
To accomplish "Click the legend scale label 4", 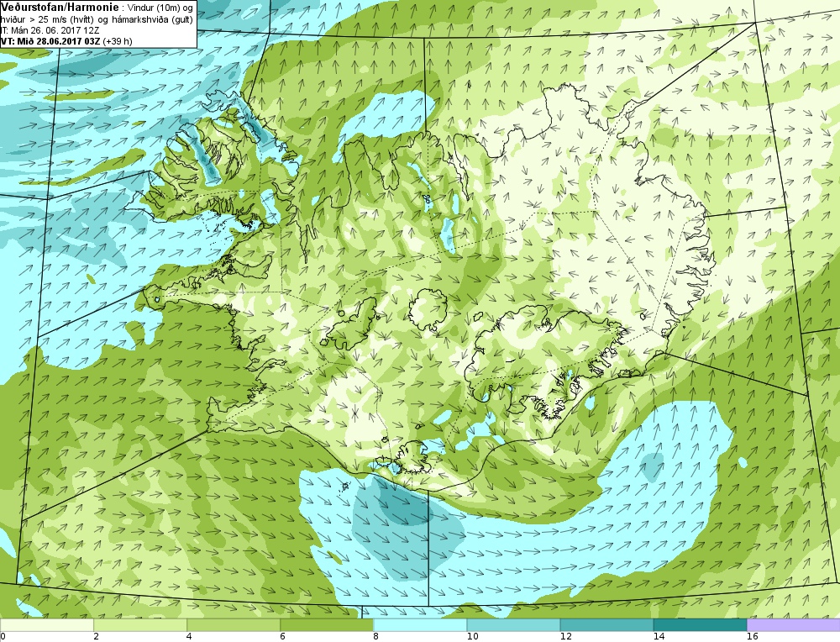I will [x=190, y=637].
